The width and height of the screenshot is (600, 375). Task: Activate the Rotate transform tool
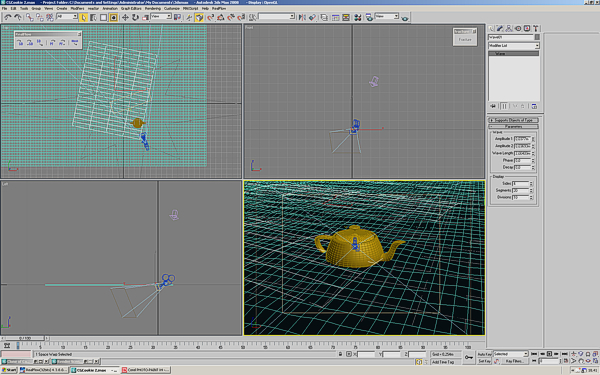(x=135, y=17)
